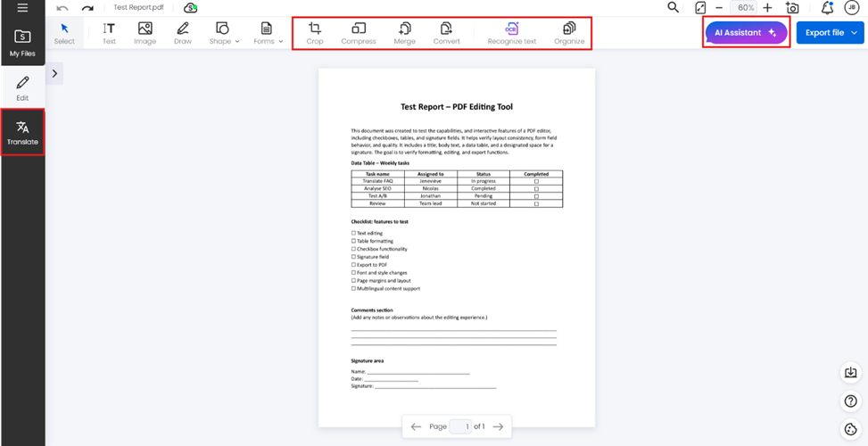868x446 pixels.
Task: Select the Image insert tool
Action: [145, 33]
